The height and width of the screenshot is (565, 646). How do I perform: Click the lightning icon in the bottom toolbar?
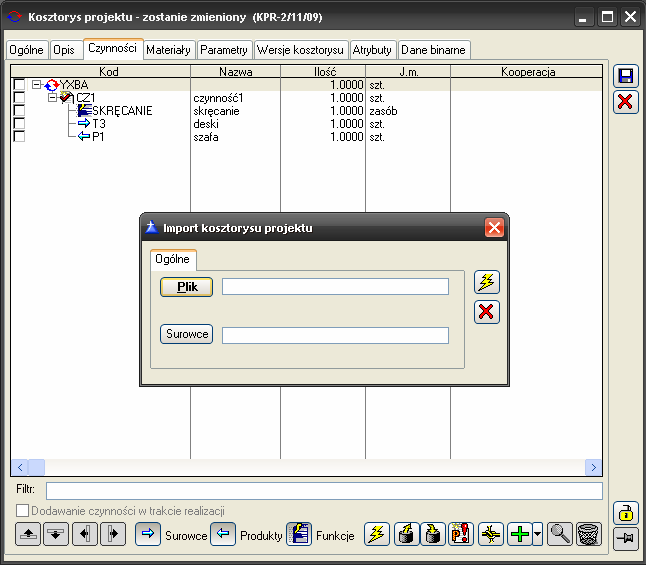[x=377, y=534]
